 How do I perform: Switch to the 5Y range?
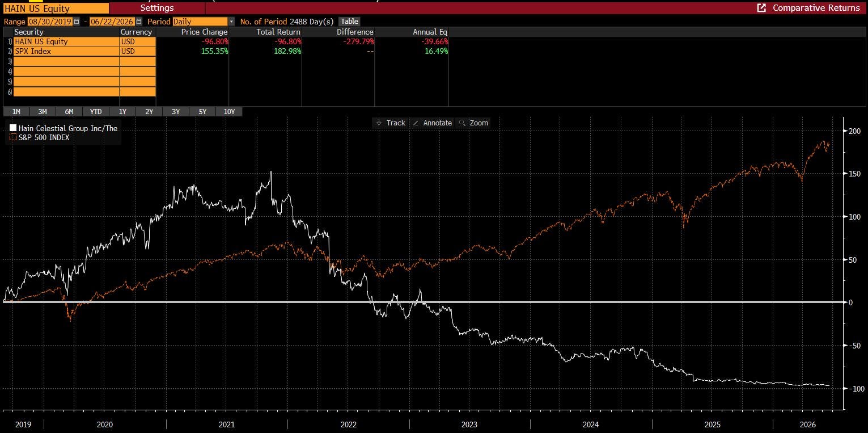click(202, 112)
